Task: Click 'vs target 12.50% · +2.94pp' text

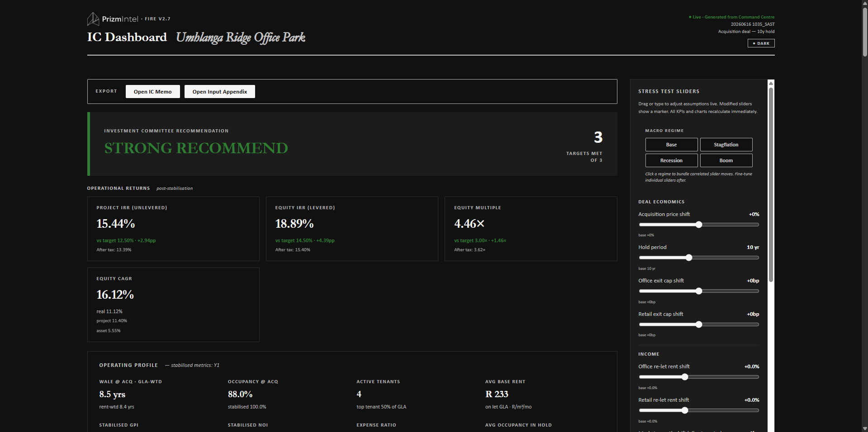Action: click(x=126, y=240)
